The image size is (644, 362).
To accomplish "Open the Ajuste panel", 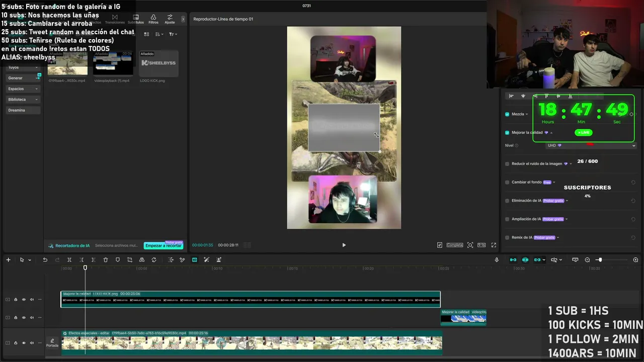I will pos(170,19).
